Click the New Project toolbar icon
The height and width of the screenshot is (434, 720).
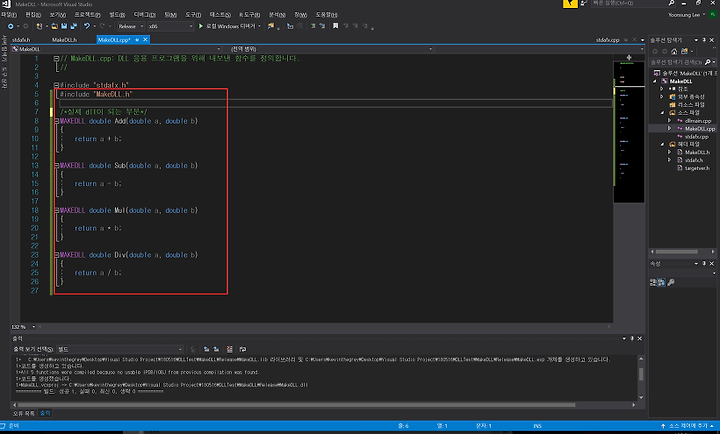point(39,26)
